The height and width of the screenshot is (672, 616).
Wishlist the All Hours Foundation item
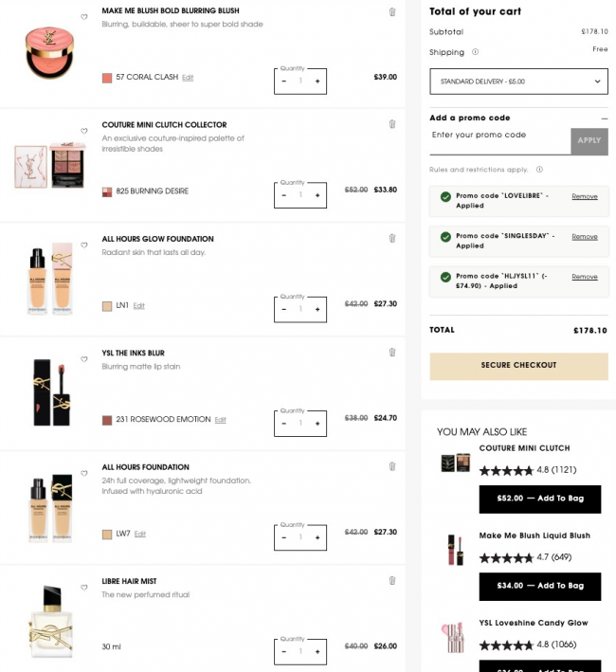click(x=84, y=473)
